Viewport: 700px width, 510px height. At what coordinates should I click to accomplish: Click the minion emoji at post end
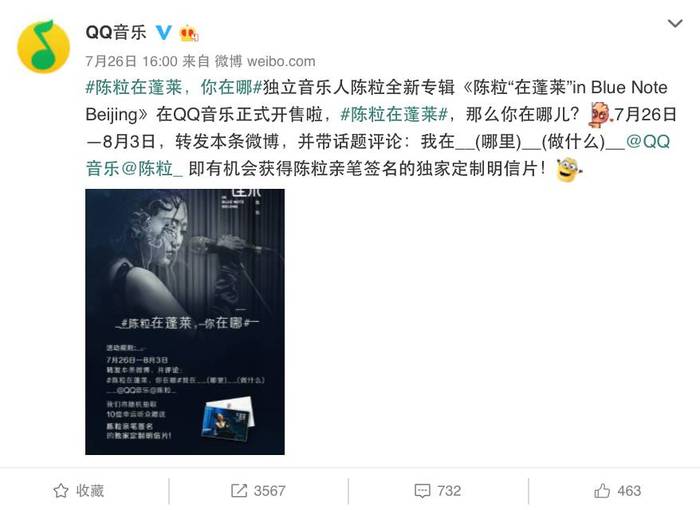click(x=569, y=170)
